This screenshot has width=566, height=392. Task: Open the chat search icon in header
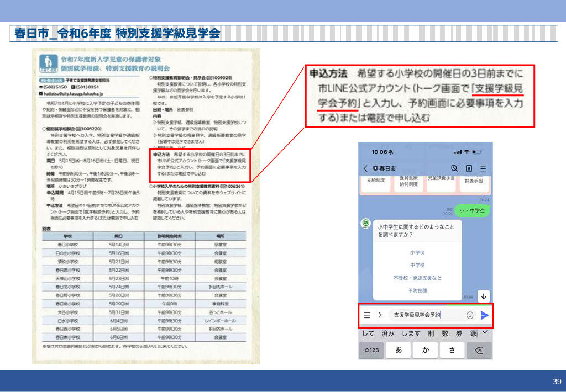[454, 168]
